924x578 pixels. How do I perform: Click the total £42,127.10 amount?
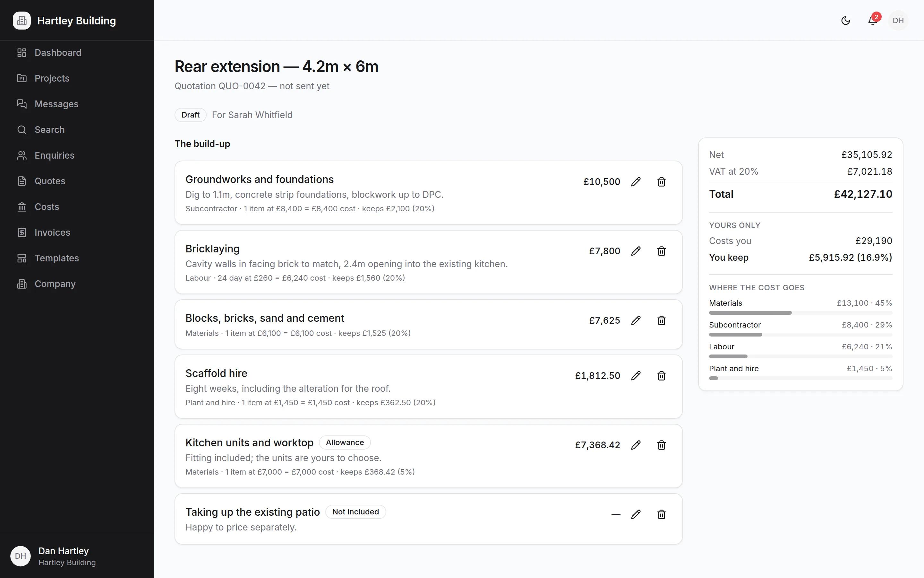pos(863,194)
